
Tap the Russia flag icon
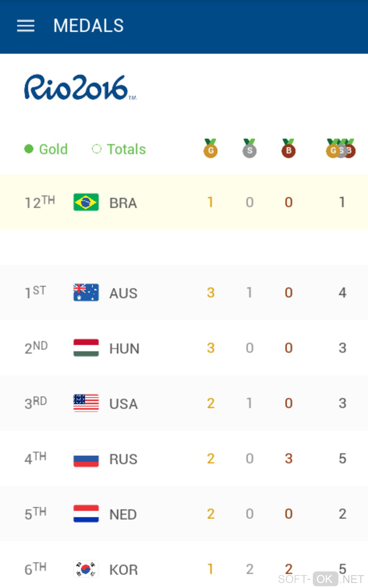click(86, 458)
